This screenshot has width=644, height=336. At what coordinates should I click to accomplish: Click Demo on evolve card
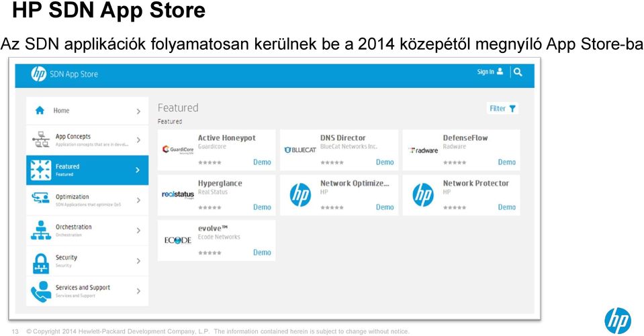pos(262,252)
